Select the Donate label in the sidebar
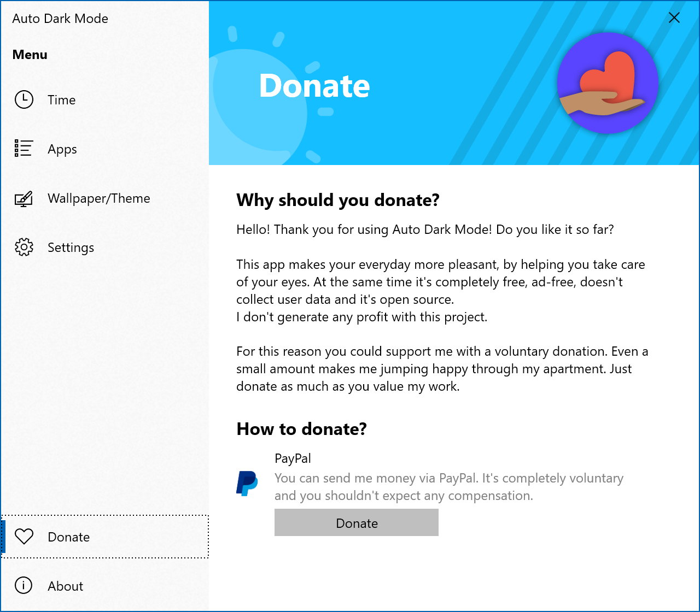This screenshot has height=612, width=700. (69, 537)
